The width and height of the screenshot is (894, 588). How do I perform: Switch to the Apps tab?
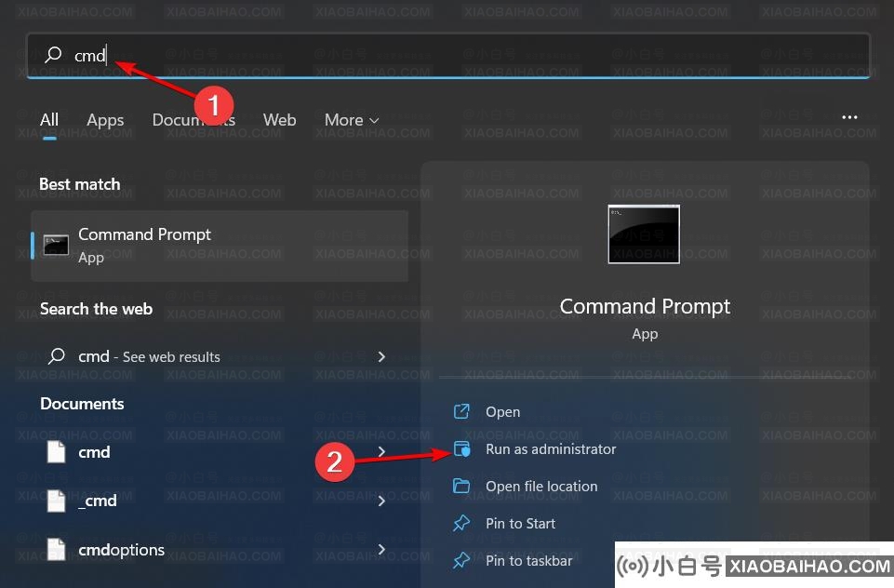click(105, 120)
